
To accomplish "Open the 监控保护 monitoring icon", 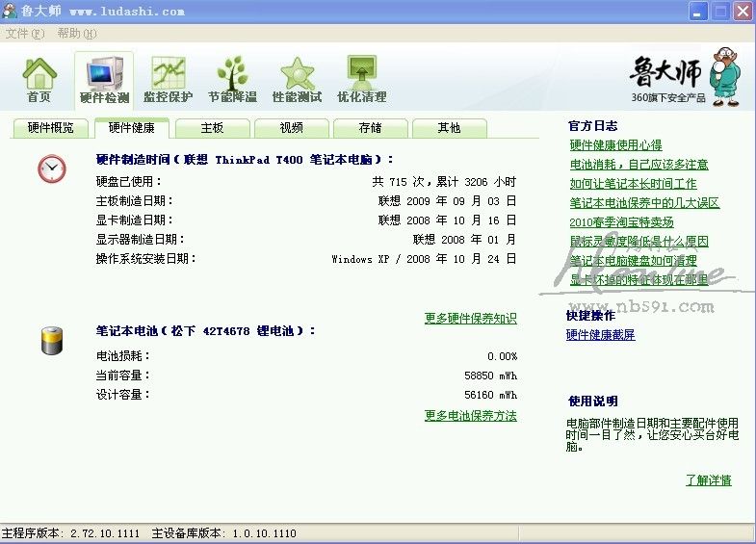I will [168, 80].
